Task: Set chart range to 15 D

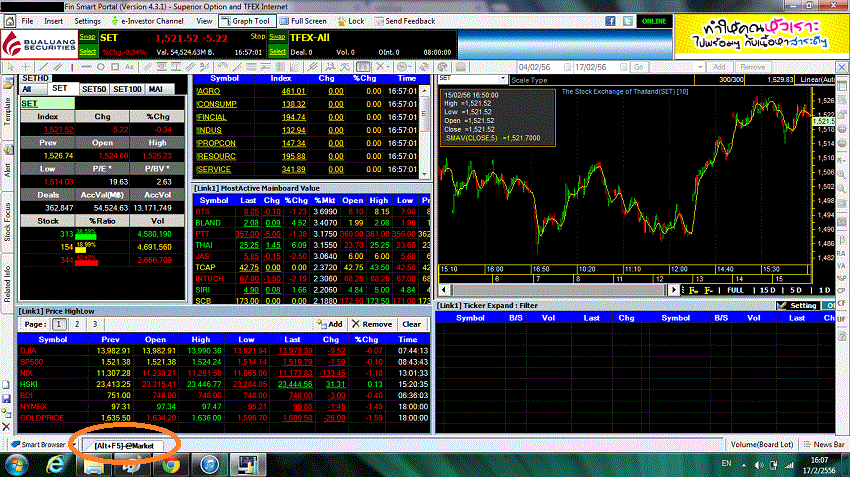Action: (x=767, y=290)
